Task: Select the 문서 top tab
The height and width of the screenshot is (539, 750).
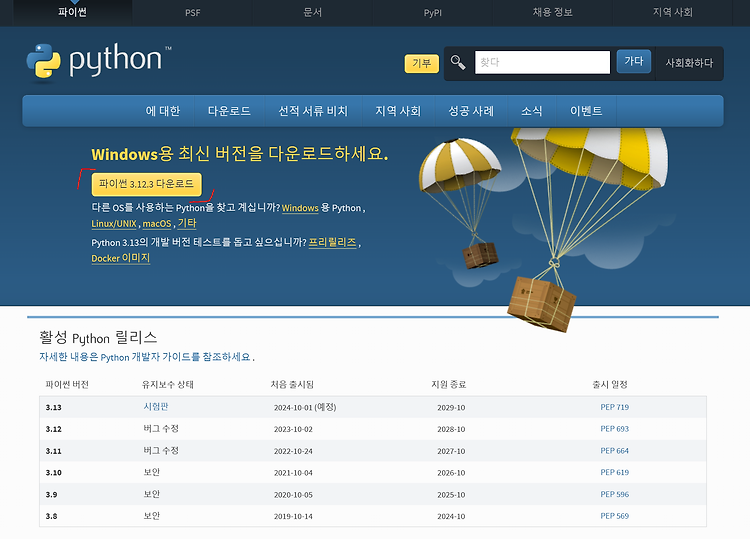Action: tap(312, 12)
